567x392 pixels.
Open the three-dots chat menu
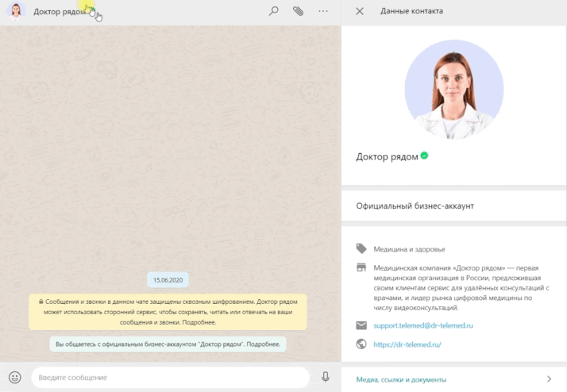323,11
